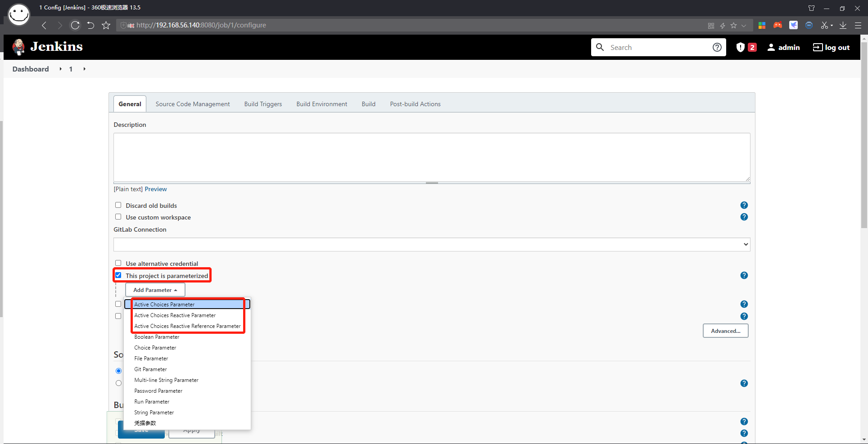Choose Active Choices Reactive Parameter
The image size is (868, 444).
tap(187, 315)
